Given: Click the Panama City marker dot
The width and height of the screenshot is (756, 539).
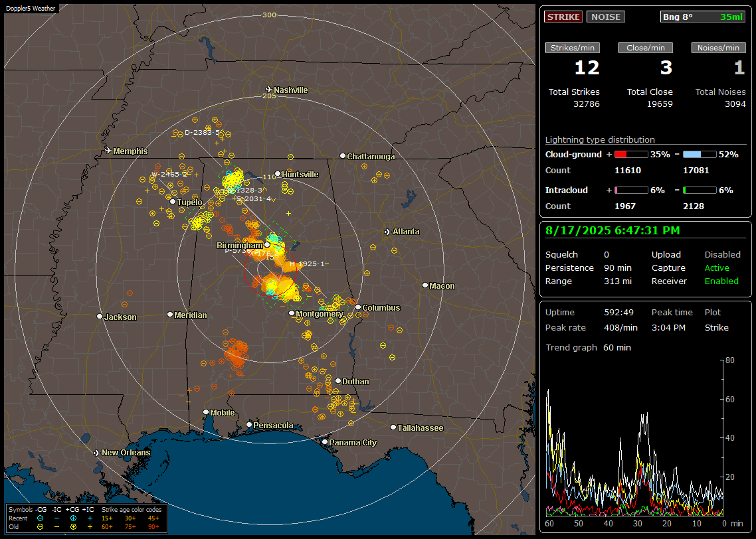Looking at the screenshot, I should point(325,441).
